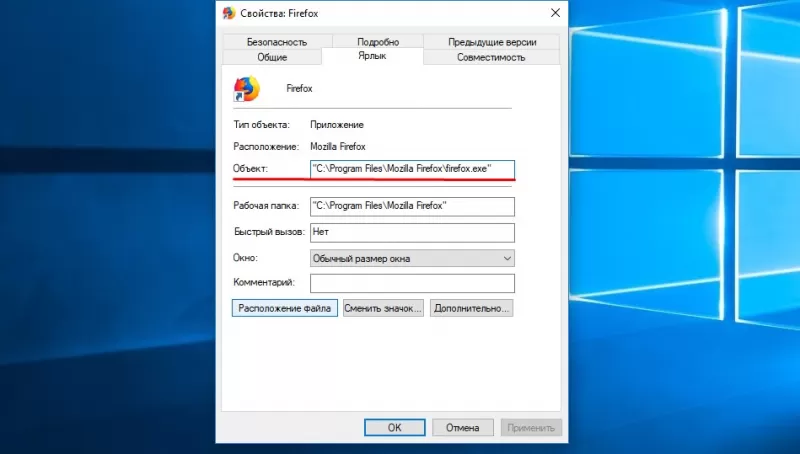Click the Рабочая папка input field
Viewport: 800px width, 454px height.
click(x=412, y=206)
